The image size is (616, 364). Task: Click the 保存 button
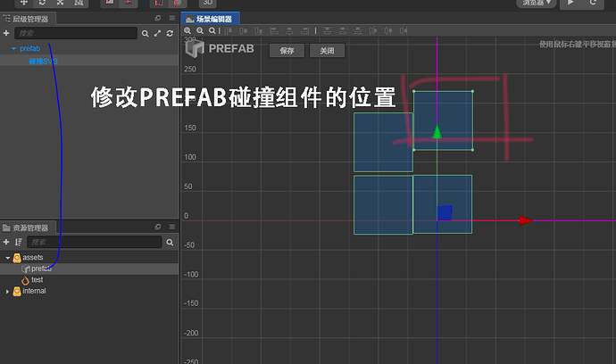click(287, 51)
